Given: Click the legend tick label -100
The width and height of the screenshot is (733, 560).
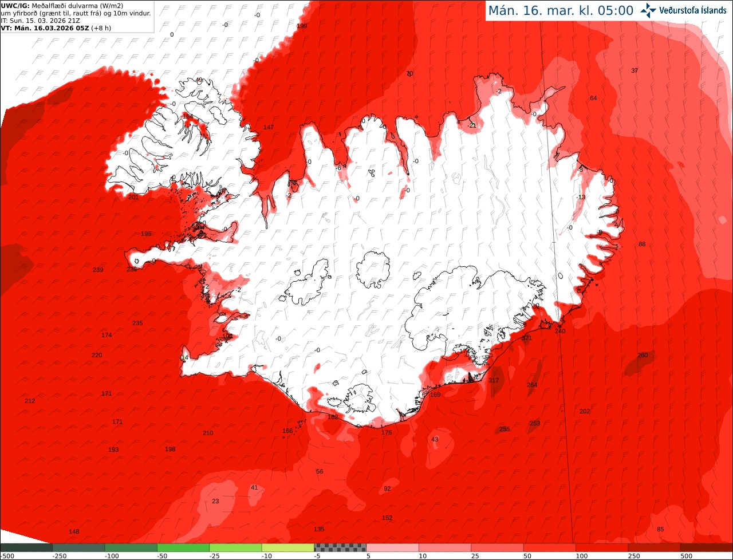Looking at the screenshot, I should tap(112, 556).
